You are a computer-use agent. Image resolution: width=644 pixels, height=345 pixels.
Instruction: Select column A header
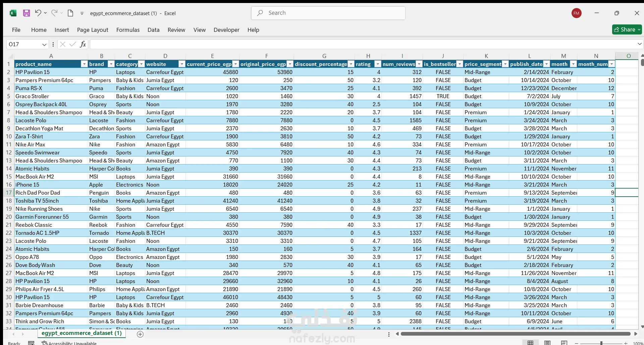click(x=51, y=56)
